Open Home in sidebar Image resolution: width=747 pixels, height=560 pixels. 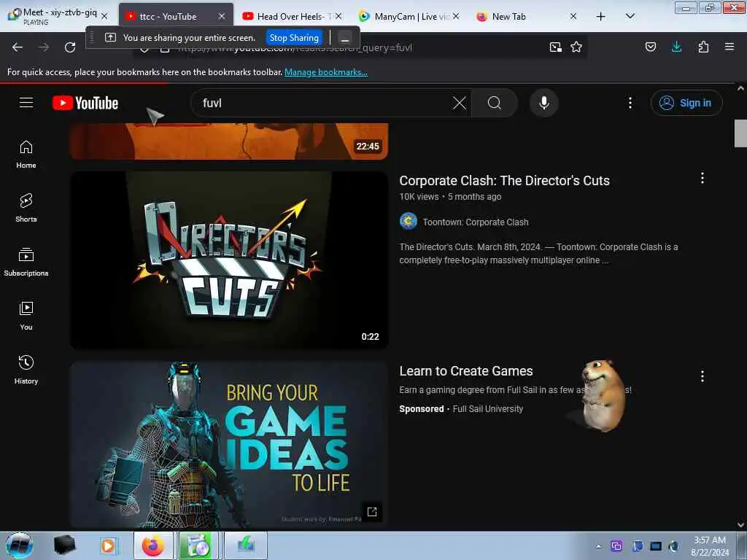click(x=26, y=155)
